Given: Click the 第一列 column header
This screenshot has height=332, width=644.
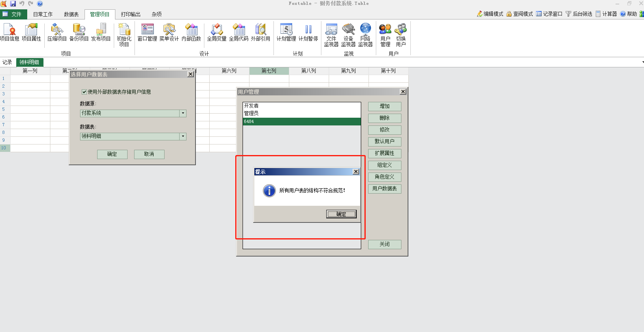Looking at the screenshot, I should 30,71.
